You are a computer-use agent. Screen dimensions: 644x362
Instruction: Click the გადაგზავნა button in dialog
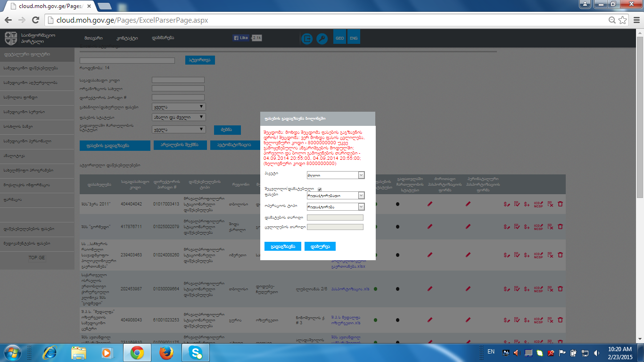(282, 247)
